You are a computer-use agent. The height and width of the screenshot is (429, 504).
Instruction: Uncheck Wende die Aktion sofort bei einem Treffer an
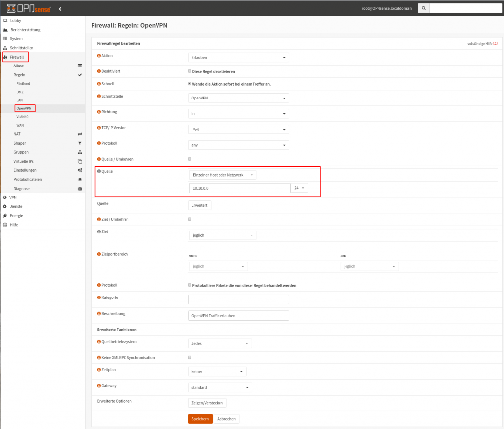click(x=189, y=84)
